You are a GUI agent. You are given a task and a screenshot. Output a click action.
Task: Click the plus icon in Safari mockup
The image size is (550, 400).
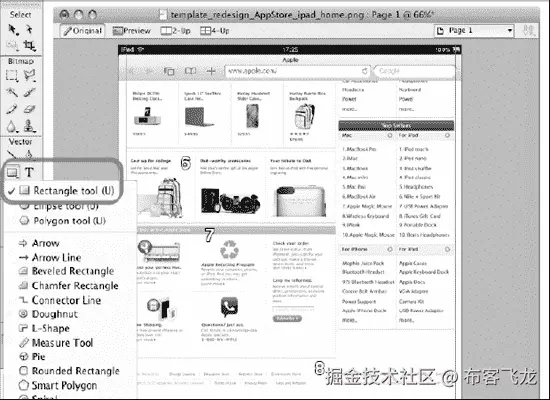pyautogui.click(x=211, y=71)
